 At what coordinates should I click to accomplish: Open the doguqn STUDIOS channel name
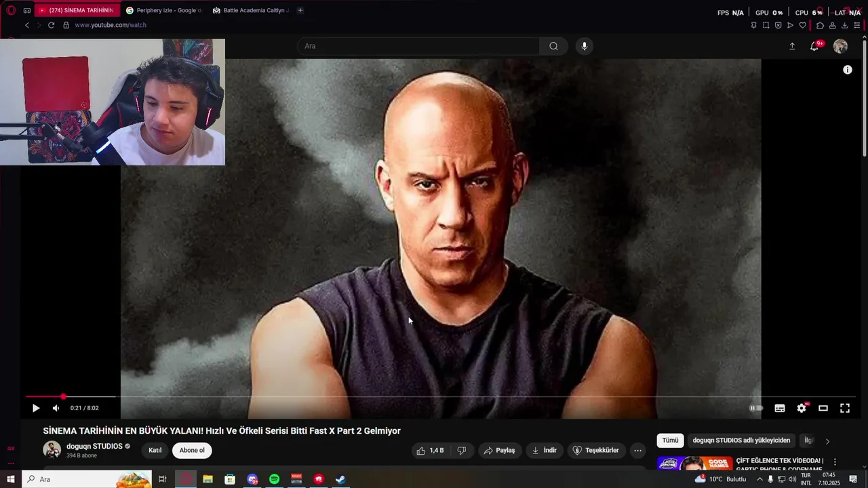[x=94, y=446]
